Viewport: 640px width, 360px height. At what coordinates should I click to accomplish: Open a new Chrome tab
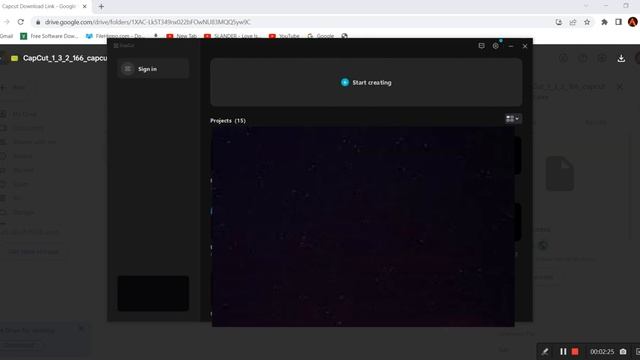(101, 7)
